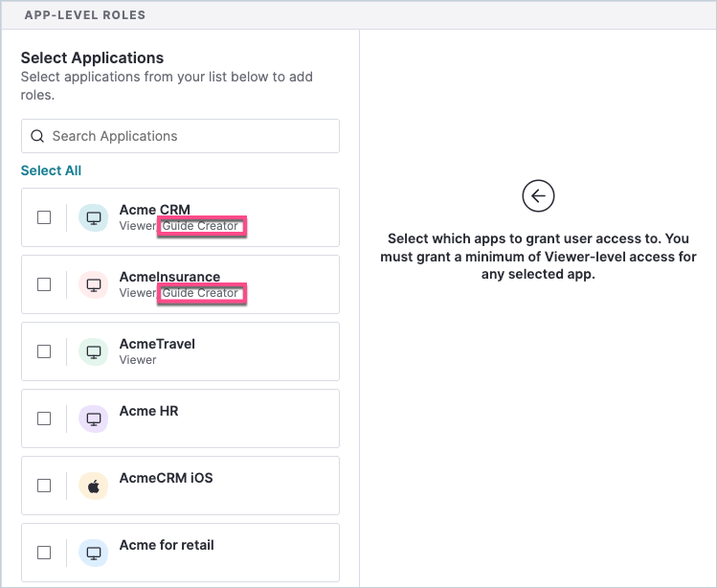Click Select All link
The width and height of the screenshot is (717, 588).
coord(52,170)
